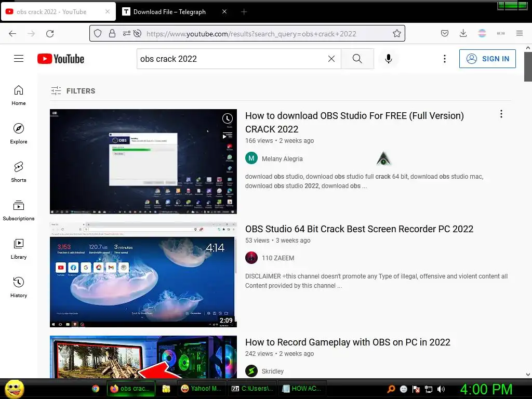Visit Skridley channel name

[x=272, y=371]
